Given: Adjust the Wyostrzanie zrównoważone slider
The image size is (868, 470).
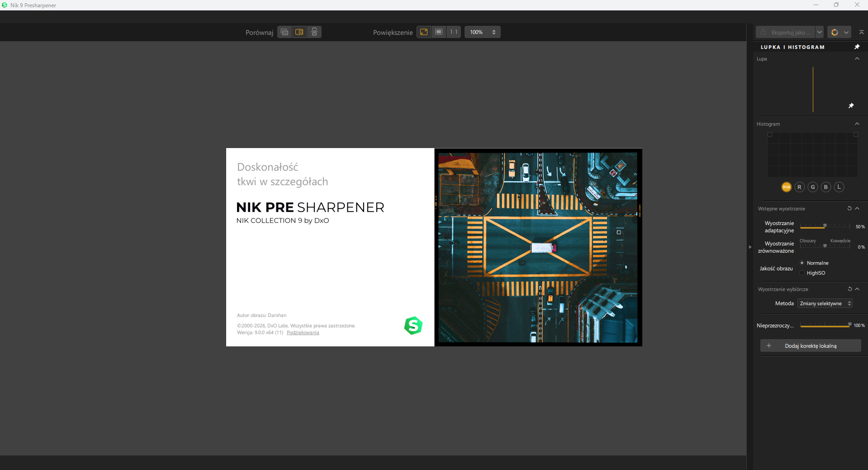Looking at the screenshot, I should (x=825, y=246).
